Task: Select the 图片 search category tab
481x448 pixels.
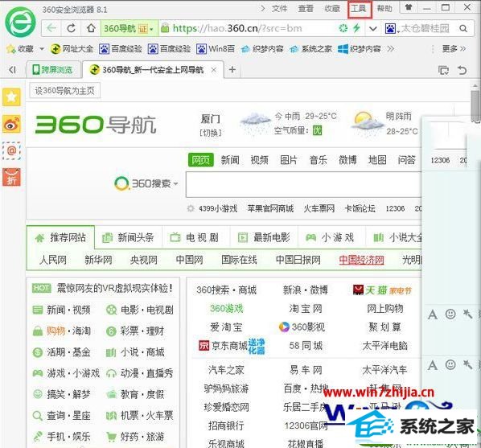Action: 289,160
